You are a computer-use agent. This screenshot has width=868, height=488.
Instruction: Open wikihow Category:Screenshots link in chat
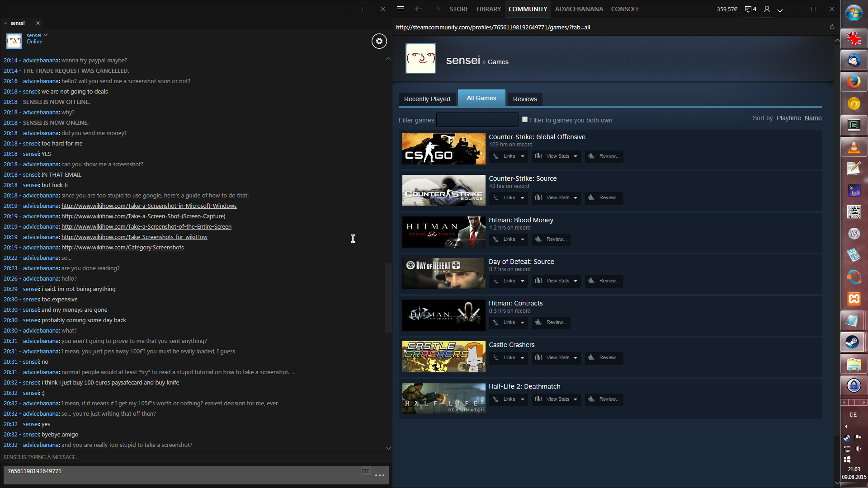point(123,248)
